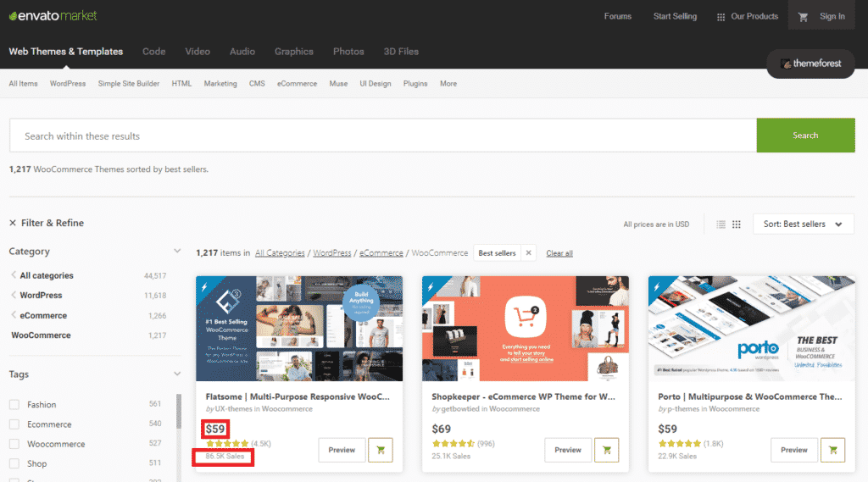Screen dimensions: 868x482
Task: Open the Graphics tab
Action: click(294, 52)
